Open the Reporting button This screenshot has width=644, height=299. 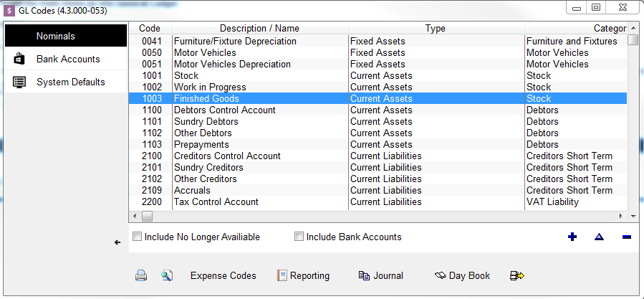pos(304,275)
